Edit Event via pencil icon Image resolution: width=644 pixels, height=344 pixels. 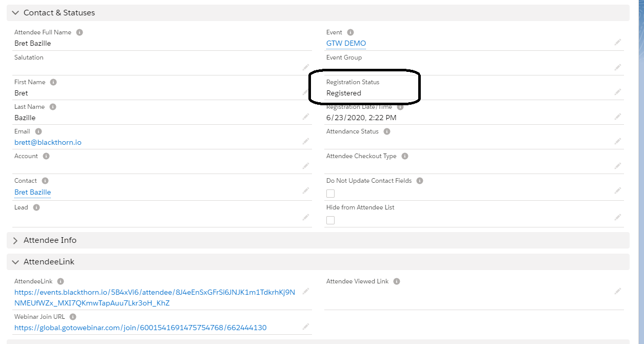point(618,42)
